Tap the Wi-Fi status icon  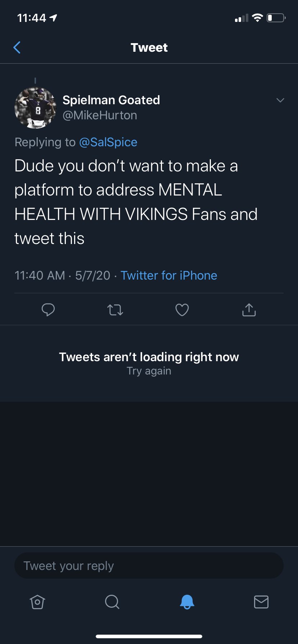[x=257, y=18]
